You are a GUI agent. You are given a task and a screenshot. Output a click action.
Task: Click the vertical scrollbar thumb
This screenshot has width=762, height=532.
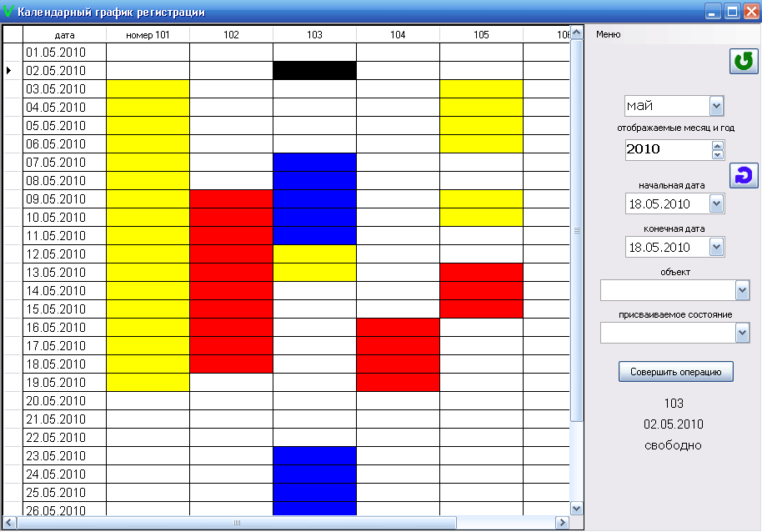click(576, 230)
